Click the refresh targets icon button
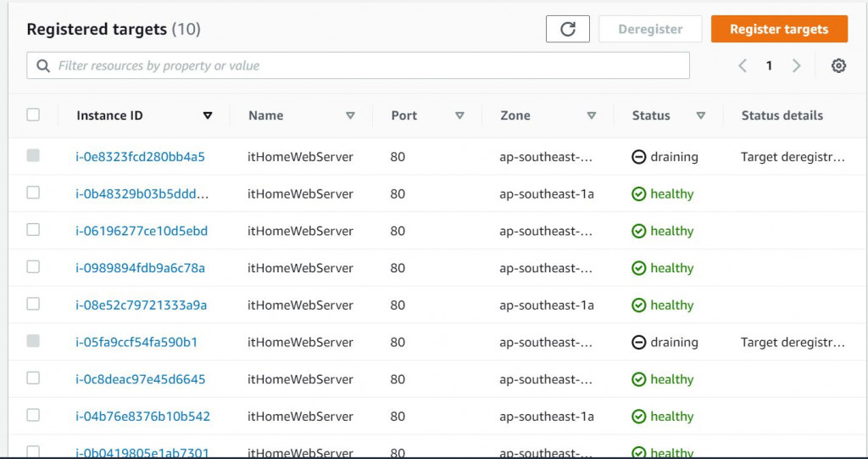This screenshot has height=459, width=868. point(568,29)
